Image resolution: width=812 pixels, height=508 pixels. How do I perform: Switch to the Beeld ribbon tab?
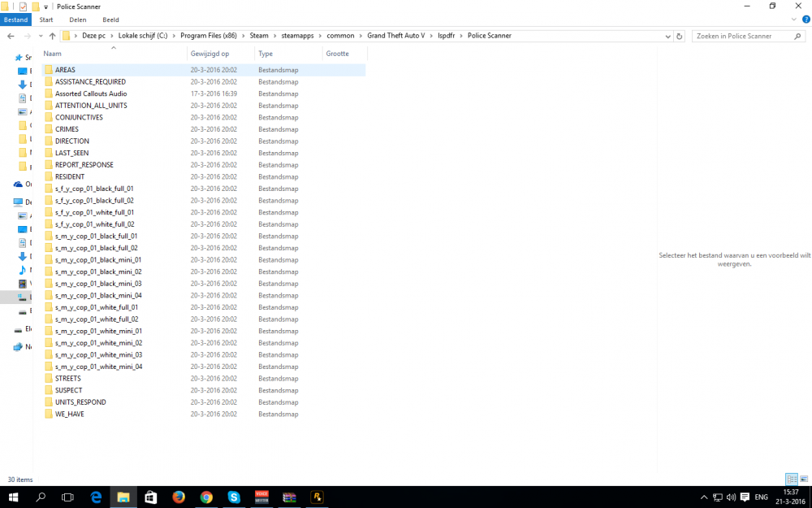point(110,20)
